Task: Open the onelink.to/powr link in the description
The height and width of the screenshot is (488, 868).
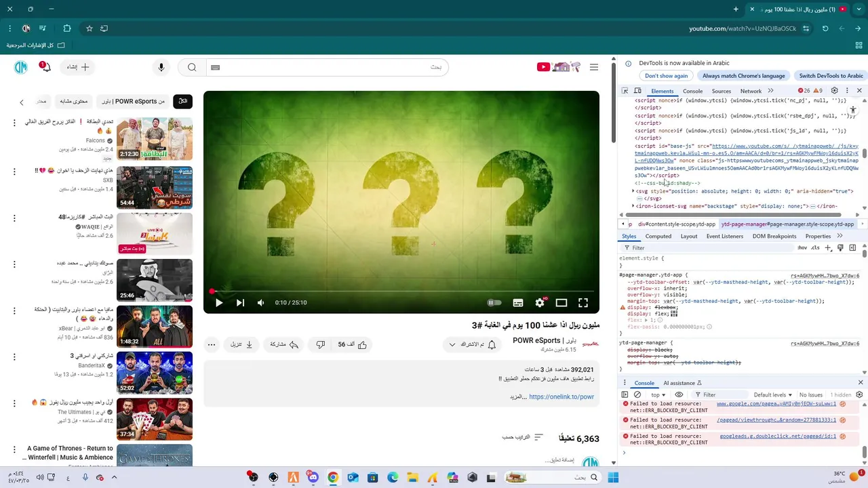Action: [x=561, y=396]
